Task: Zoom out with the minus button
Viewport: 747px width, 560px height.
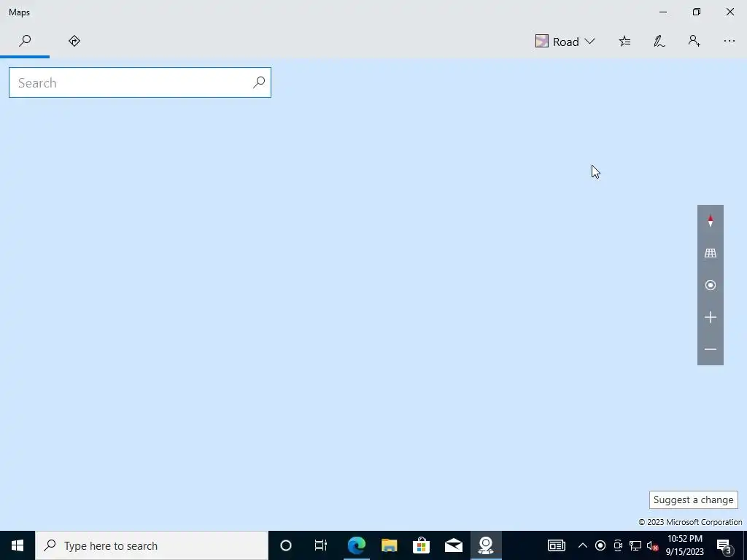Action: coord(711,349)
